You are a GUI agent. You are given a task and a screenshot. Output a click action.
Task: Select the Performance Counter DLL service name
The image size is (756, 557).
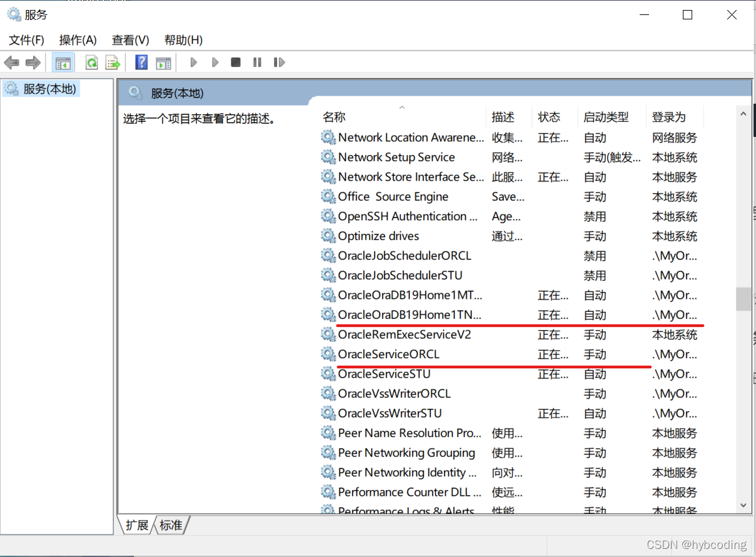point(410,492)
